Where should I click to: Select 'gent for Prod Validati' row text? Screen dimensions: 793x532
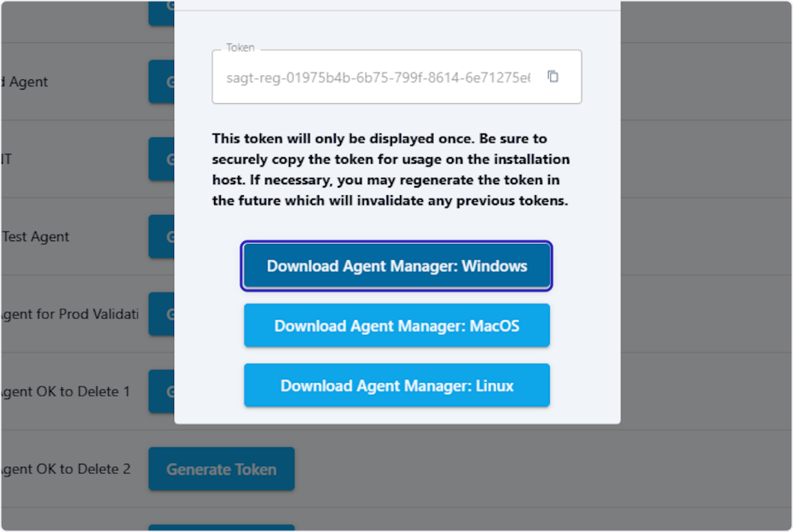tap(70, 314)
